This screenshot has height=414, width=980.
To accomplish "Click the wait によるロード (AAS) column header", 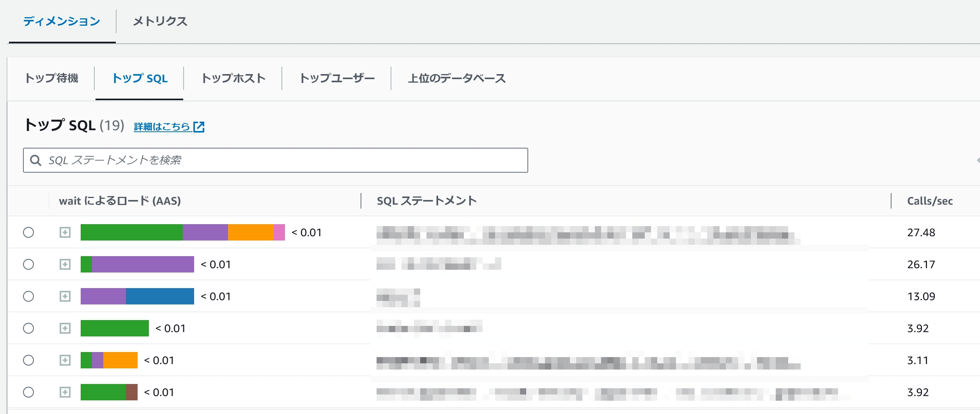I will 120,201.
